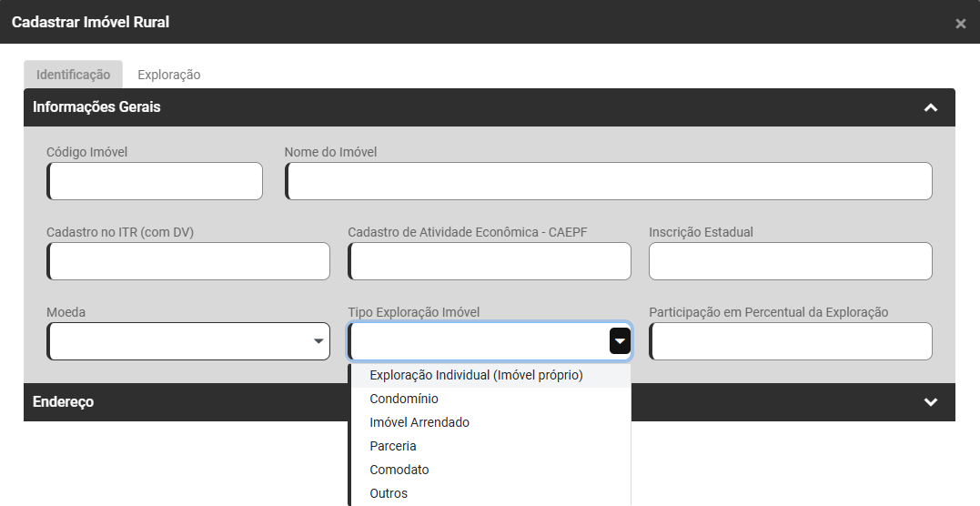Screen dimensions: 980x506
Task: Click the Endereço section header
Action: click(x=182, y=401)
